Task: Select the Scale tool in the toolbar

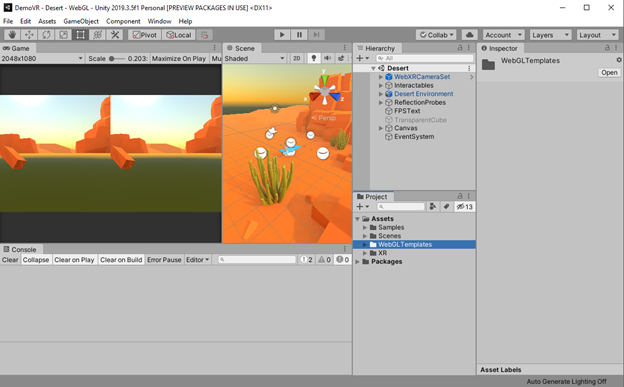Action: pyautogui.click(x=63, y=35)
